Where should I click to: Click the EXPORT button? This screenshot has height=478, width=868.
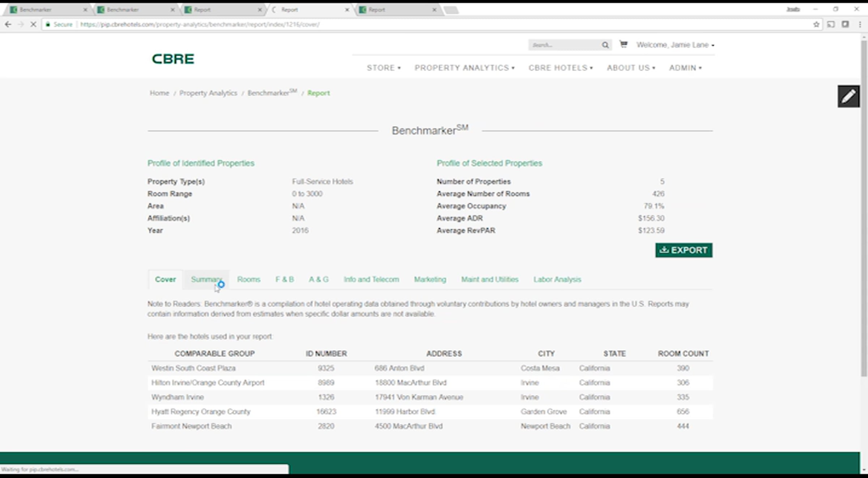point(684,250)
